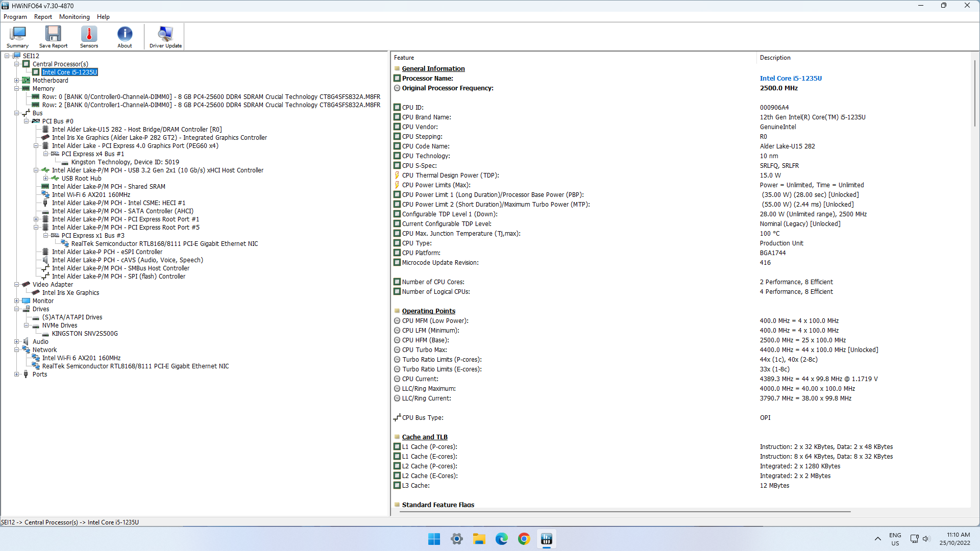Click the Original Processor Frequency clock icon
The image size is (980, 551).
pyautogui.click(x=397, y=88)
